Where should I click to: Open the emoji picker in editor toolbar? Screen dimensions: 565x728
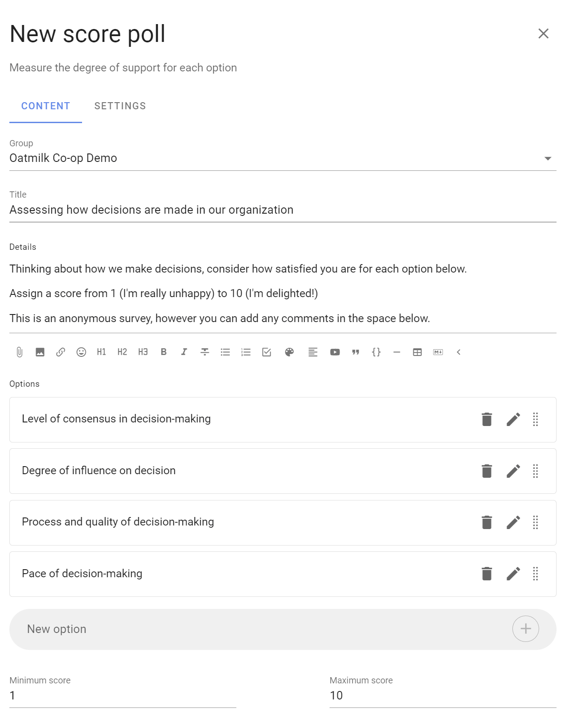point(81,352)
